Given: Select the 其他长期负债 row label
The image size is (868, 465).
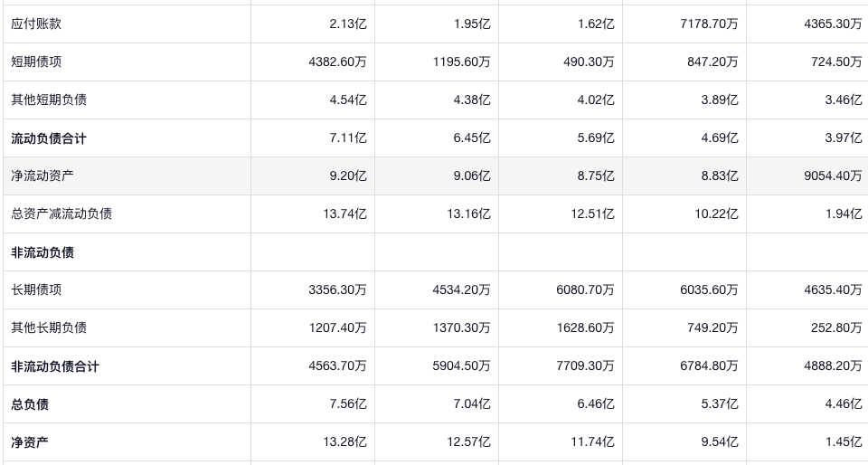Looking at the screenshot, I should click(x=49, y=328).
